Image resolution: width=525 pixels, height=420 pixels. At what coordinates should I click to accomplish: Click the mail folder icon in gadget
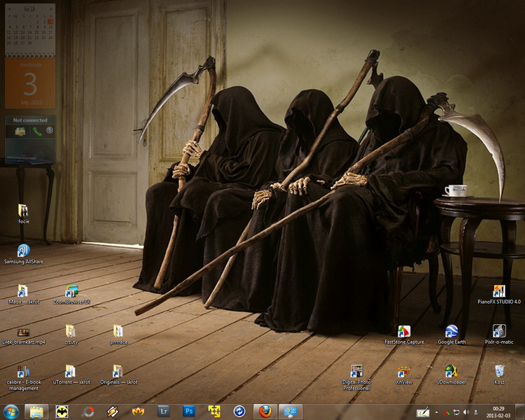click(x=20, y=132)
